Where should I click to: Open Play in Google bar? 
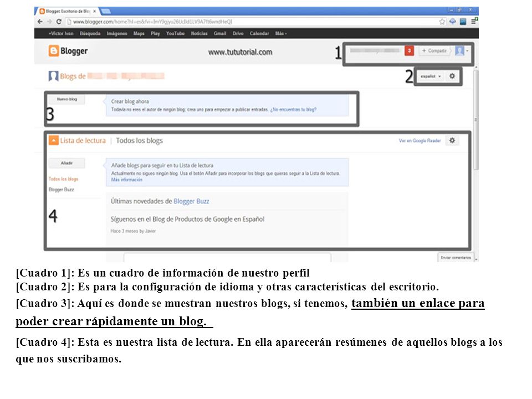pyautogui.click(x=155, y=33)
